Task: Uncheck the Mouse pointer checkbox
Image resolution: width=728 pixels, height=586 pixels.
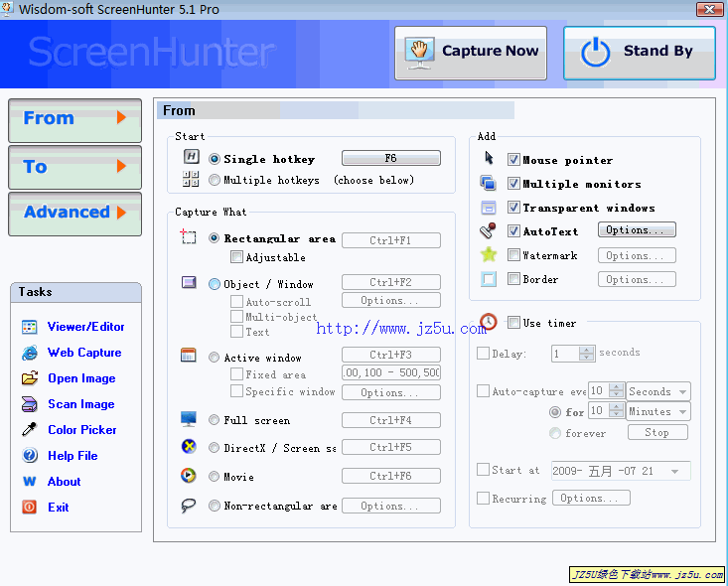Action: point(513,160)
